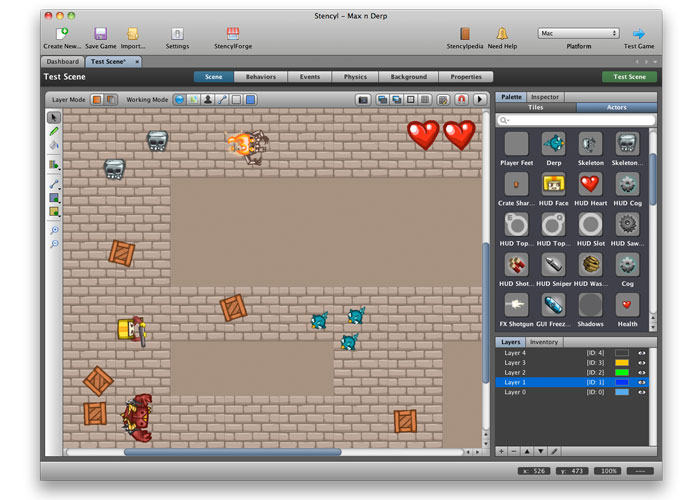Screen dimensions: 700x500
Task: Select Layer 4 row in layers list
Action: (572, 353)
